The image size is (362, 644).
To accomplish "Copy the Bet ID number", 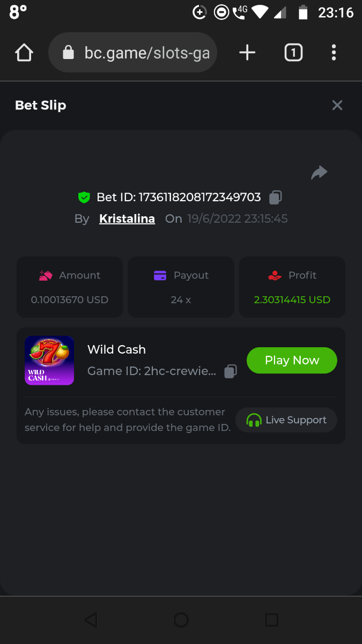I will coord(275,197).
